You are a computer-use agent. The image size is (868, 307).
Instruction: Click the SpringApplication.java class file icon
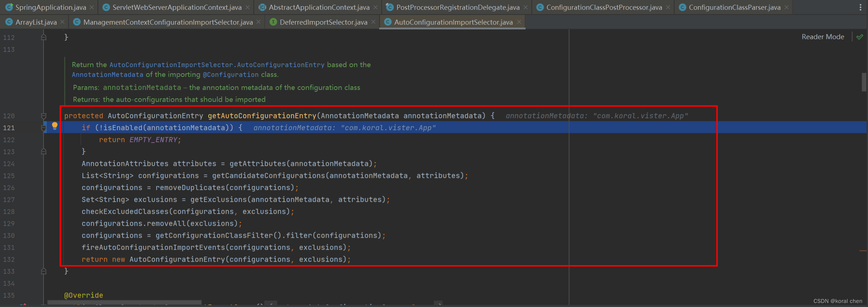click(9, 7)
